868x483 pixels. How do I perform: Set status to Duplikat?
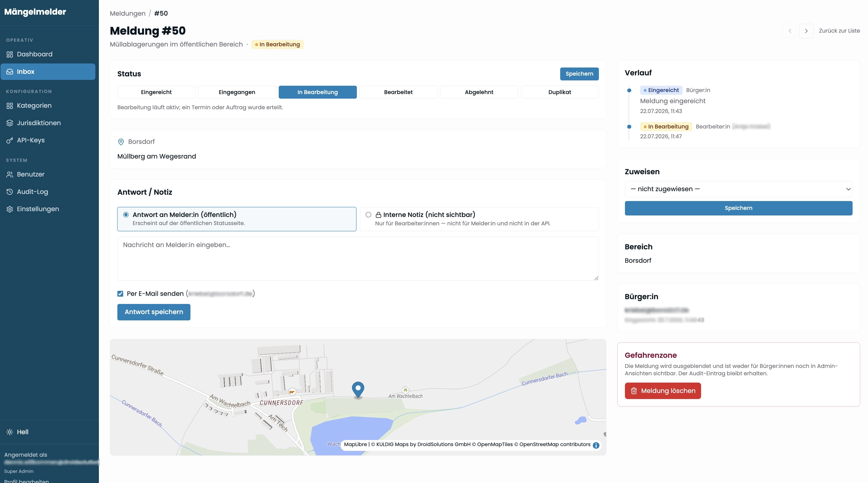tap(560, 92)
